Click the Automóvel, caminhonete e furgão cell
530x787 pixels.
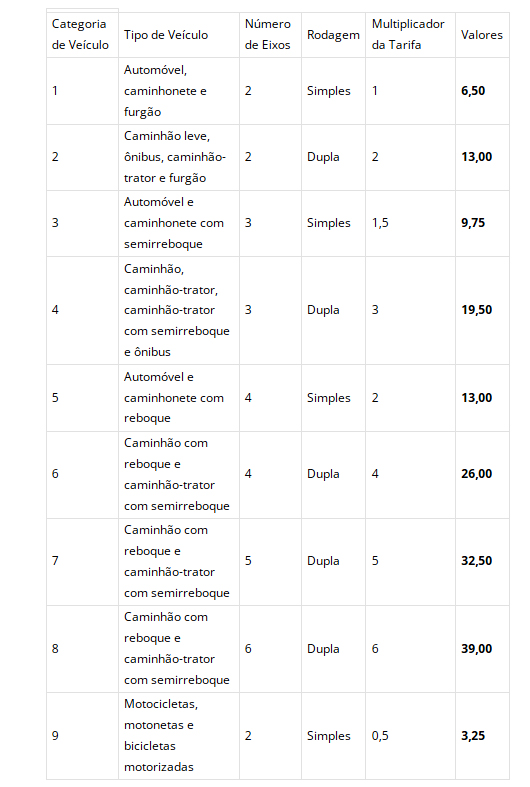179,91
